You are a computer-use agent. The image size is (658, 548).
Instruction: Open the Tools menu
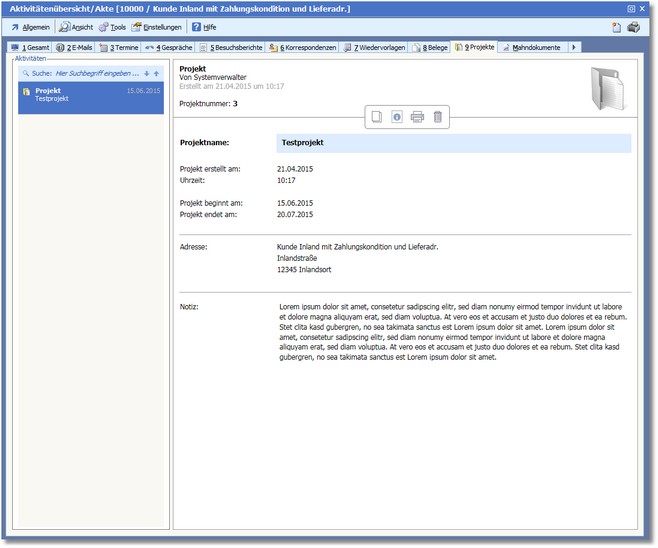tap(113, 27)
